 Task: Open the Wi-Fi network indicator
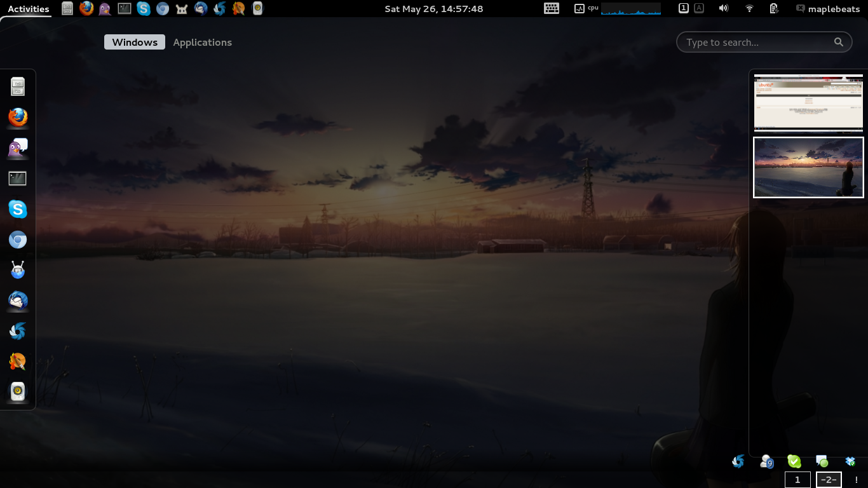749,8
